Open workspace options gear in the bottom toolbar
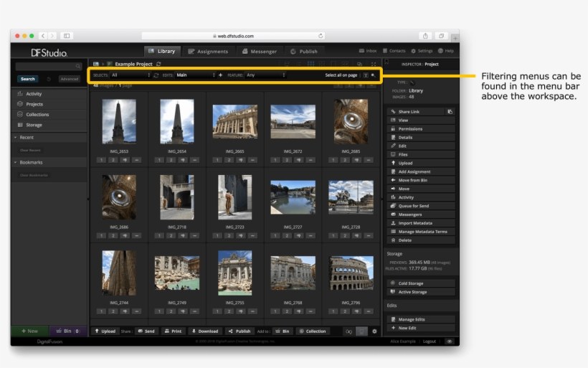The height and width of the screenshot is (368, 588). point(374,331)
